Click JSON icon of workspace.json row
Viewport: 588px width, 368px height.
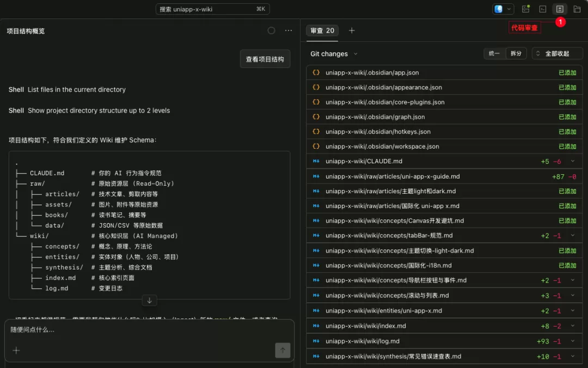(x=316, y=146)
